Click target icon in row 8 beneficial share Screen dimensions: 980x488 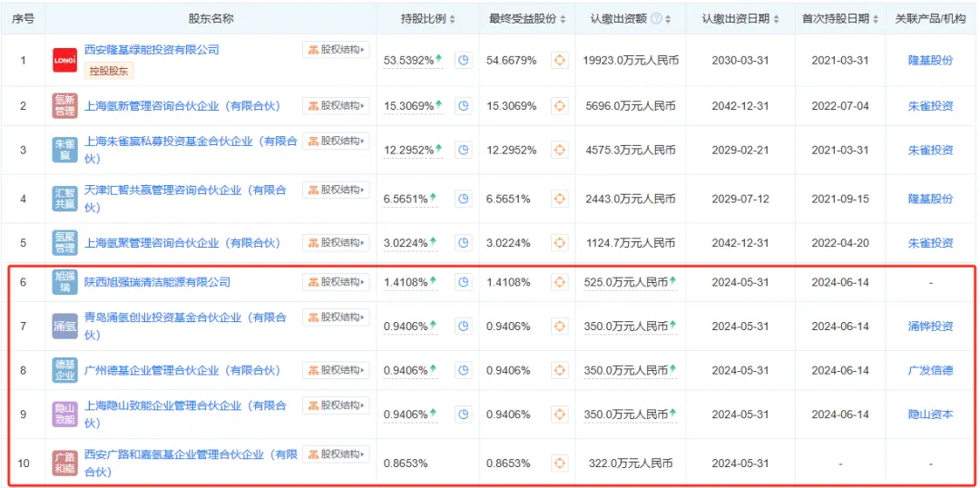(x=559, y=370)
